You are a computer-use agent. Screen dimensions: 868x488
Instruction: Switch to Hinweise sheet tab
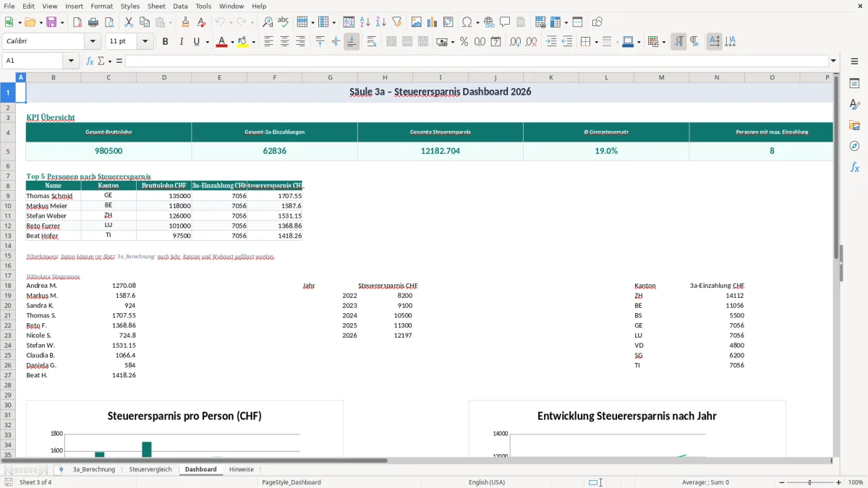click(x=242, y=469)
